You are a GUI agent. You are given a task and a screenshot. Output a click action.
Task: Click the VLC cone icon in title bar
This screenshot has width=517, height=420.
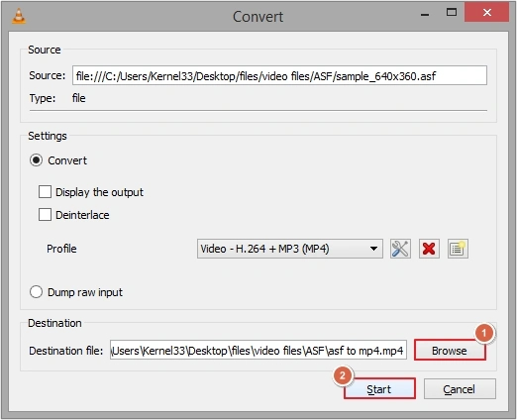[19, 17]
